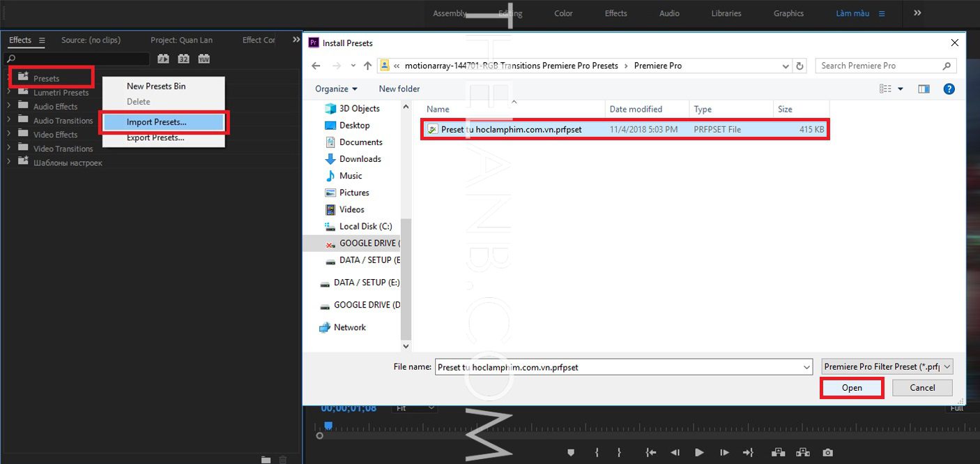Expand the Lumetri Presets folder
The height and width of the screenshot is (464, 980).
[x=9, y=92]
